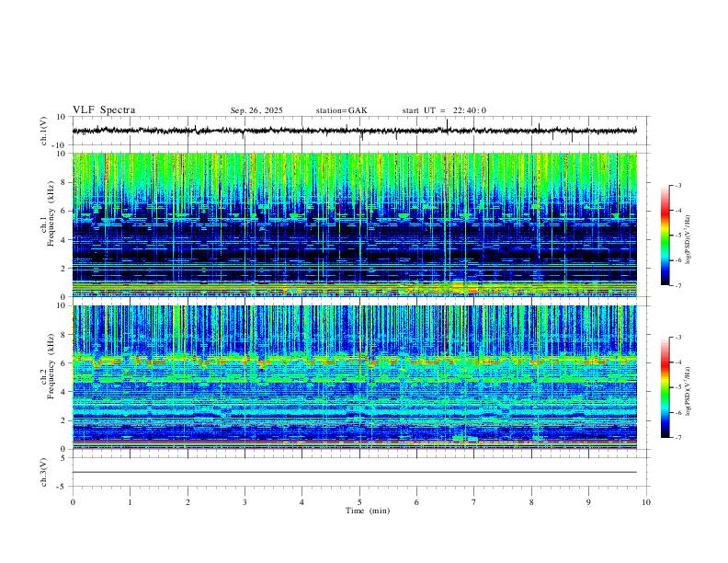728x563 pixels.
Task: Click the lower log(PSD) colorbar label
Action: (688, 391)
